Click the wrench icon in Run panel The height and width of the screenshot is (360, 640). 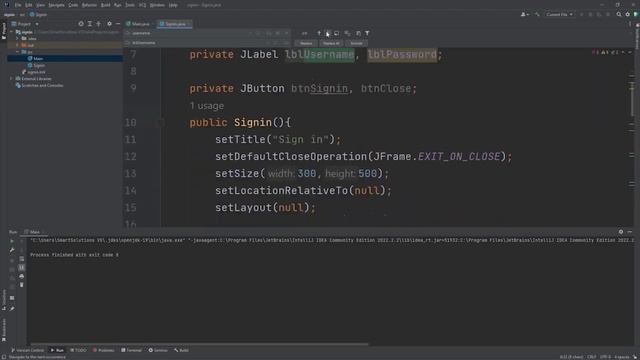tap(12, 250)
